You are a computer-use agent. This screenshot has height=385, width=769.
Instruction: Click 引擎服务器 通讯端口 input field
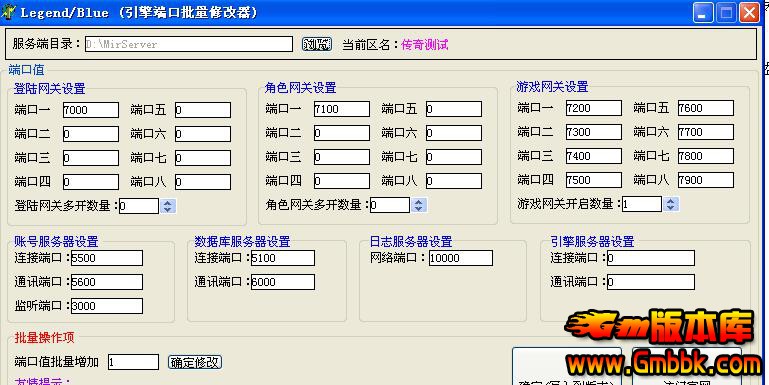click(x=651, y=282)
